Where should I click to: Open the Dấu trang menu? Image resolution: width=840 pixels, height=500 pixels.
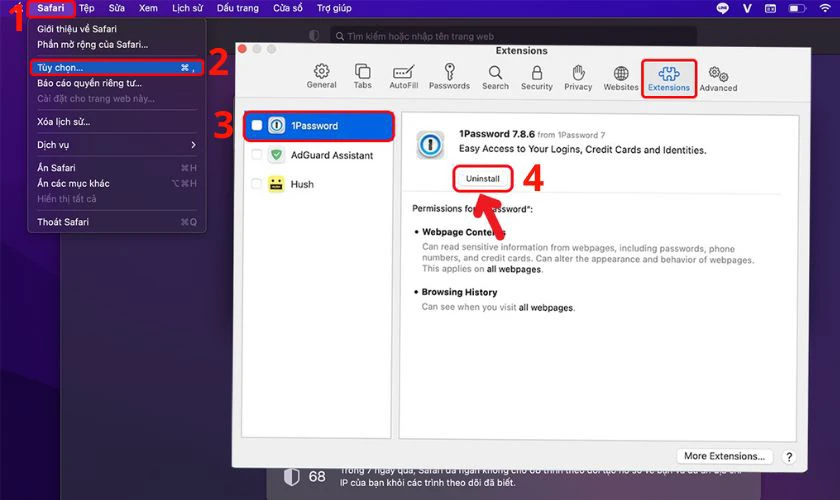click(x=237, y=8)
